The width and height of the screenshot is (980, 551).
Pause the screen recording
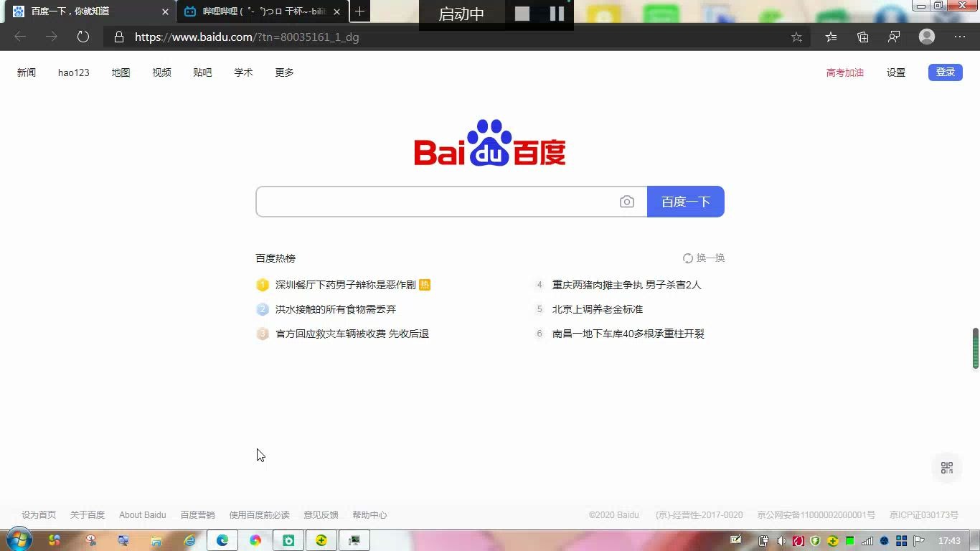coord(557,14)
